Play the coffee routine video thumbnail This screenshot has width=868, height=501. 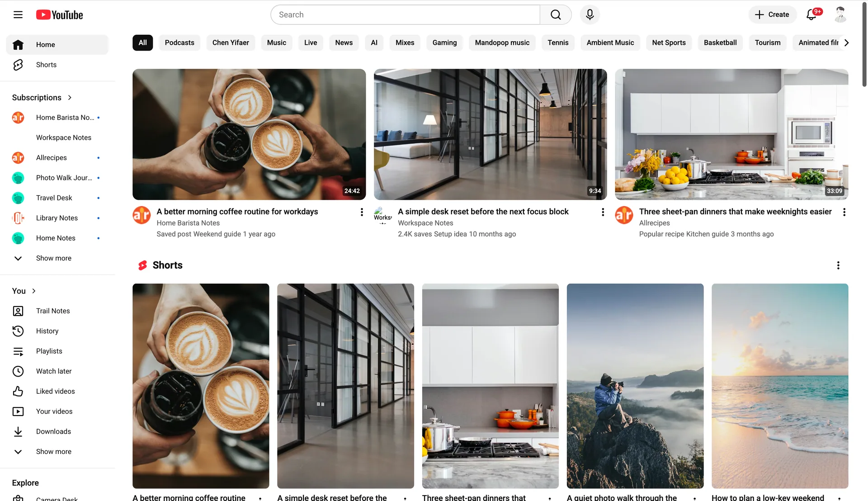249,134
